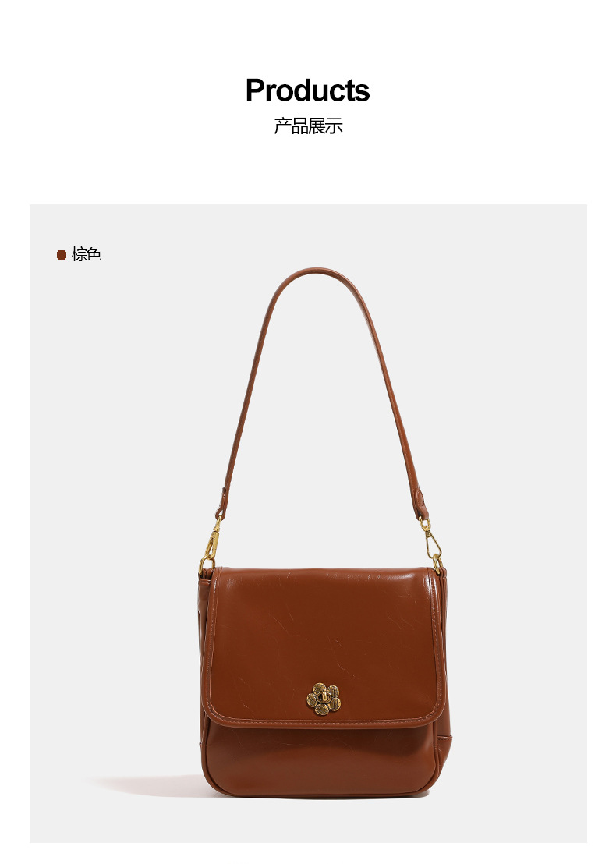The image size is (616, 864).
Task: Click the gold flower clasp on bag
Action: pyautogui.click(x=324, y=699)
